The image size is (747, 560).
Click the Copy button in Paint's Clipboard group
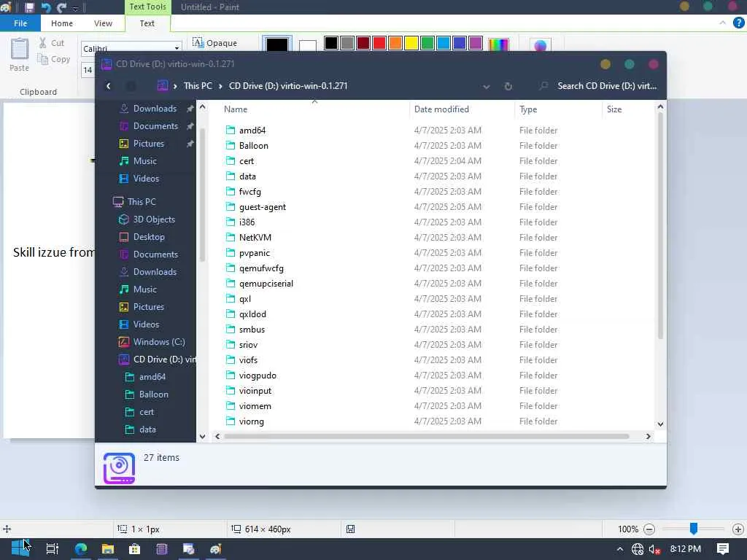[x=54, y=59]
